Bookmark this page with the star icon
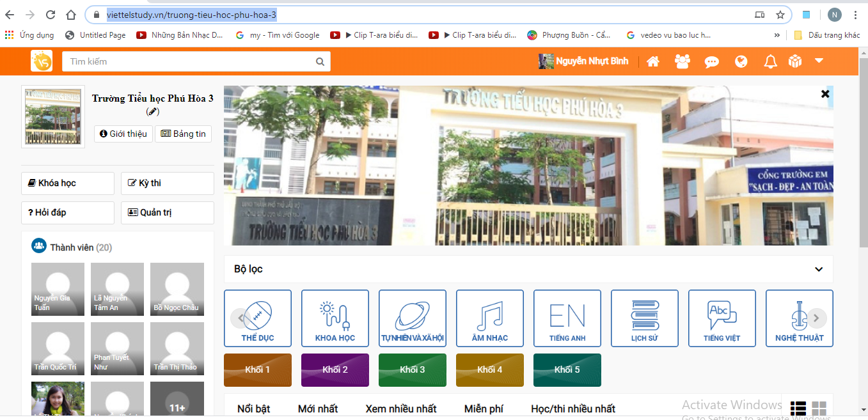The width and height of the screenshot is (868, 420). (780, 15)
